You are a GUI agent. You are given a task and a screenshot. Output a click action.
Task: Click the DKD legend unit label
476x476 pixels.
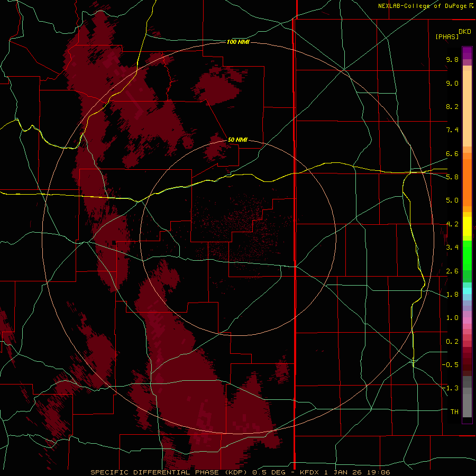pos(465,32)
